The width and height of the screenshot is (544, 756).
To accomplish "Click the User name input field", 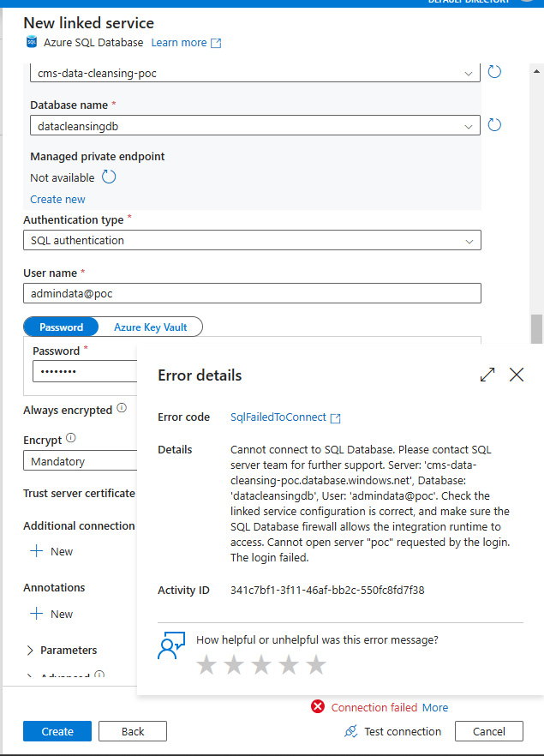I will (x=252, y=293).
